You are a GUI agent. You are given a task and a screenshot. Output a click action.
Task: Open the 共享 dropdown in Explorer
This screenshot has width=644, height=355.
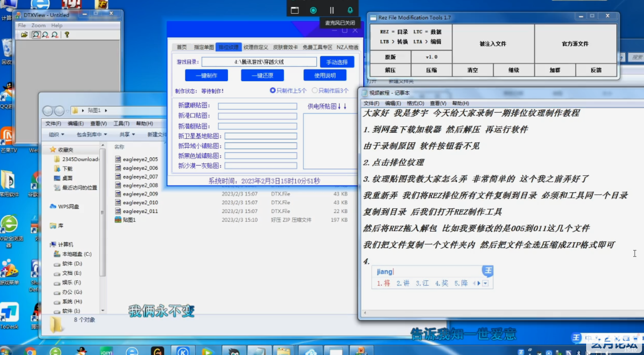pos(127,135)
